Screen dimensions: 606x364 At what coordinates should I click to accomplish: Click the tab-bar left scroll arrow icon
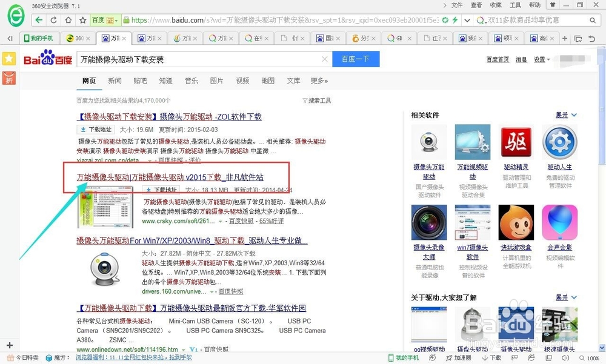(10, 38)
